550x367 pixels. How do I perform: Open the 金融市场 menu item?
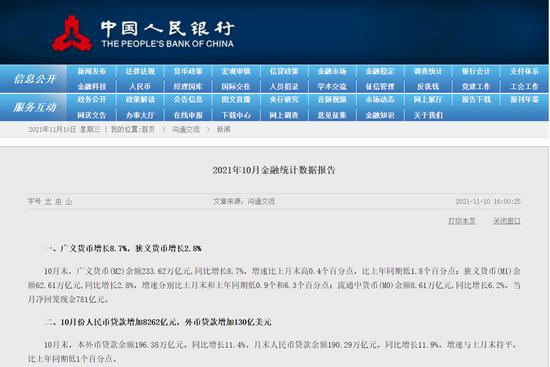click(x=332, y=71)
